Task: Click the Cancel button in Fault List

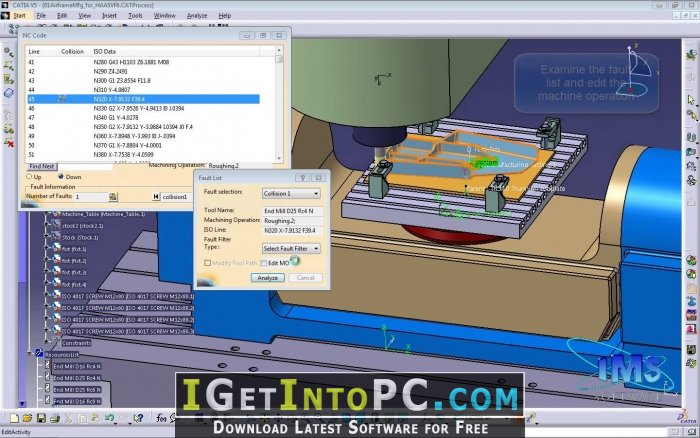Action: tap(305, 278)
